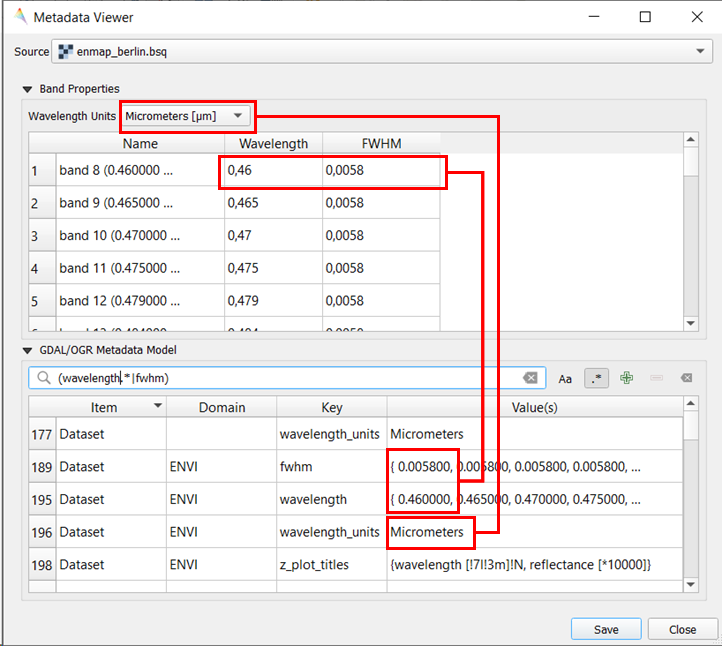The image size is (722, 646).
Task: Click wavelength value 0,479
Action: point(274,301)
